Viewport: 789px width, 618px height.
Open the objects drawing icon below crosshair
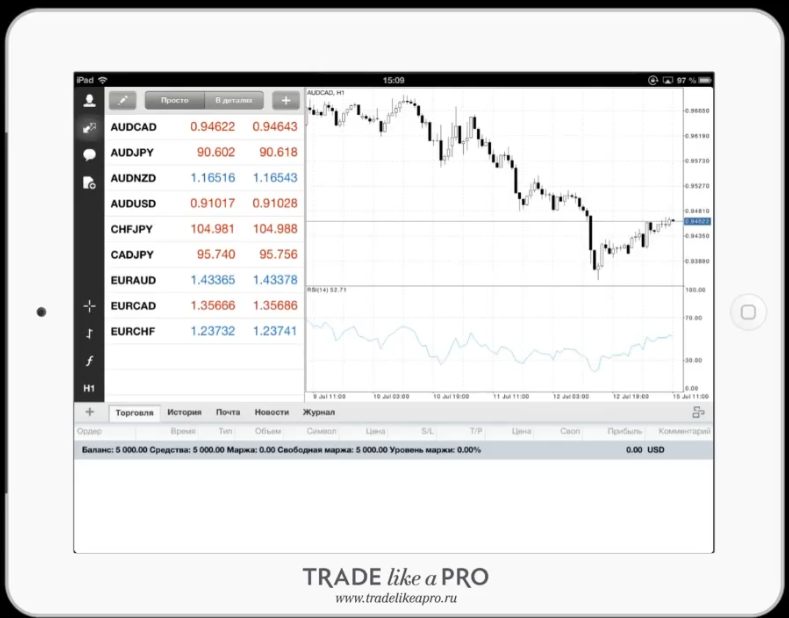click(x=89, y=333)
